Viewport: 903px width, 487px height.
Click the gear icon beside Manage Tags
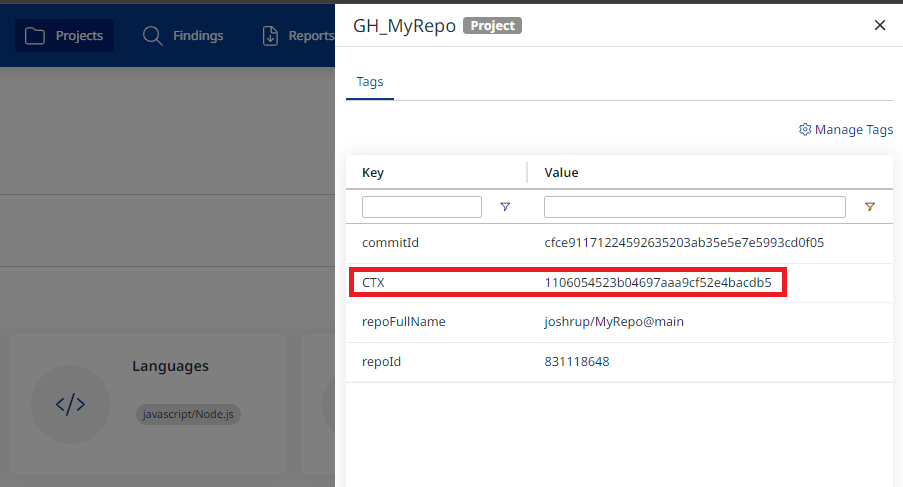point(805,130)
